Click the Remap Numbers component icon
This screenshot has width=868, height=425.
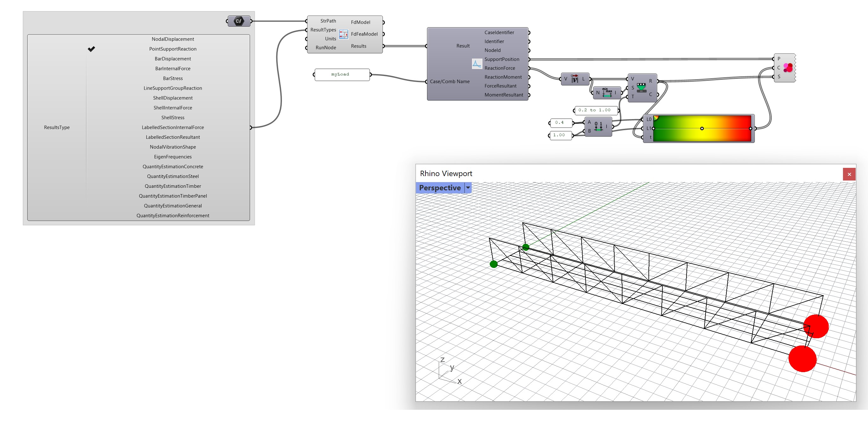[641, 87]
